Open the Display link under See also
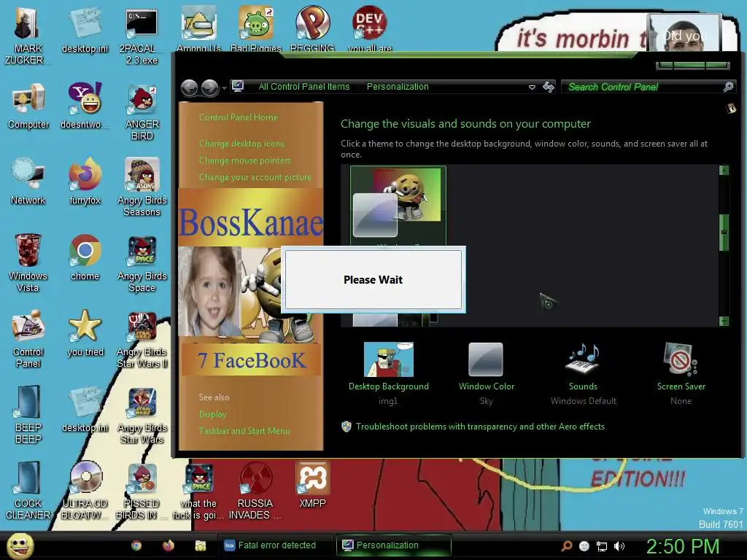Screen dimensions: 747x560 click(212, 414)
